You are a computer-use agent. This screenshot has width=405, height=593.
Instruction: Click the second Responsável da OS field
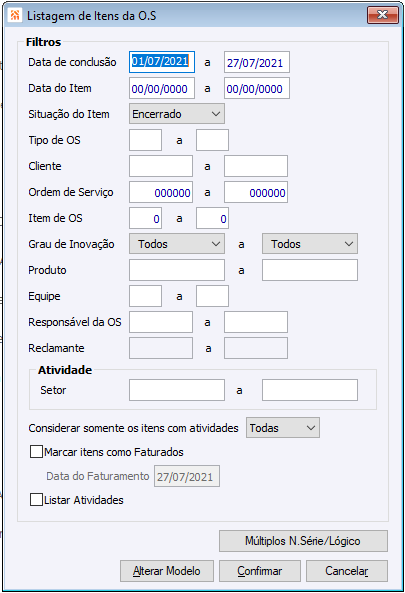coord(256,322)
